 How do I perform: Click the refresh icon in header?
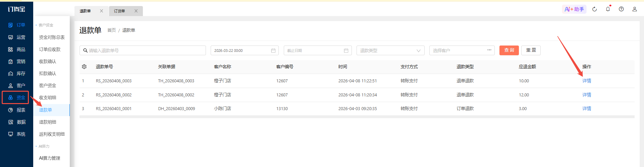pyautogui.click(x=594, y=9)
